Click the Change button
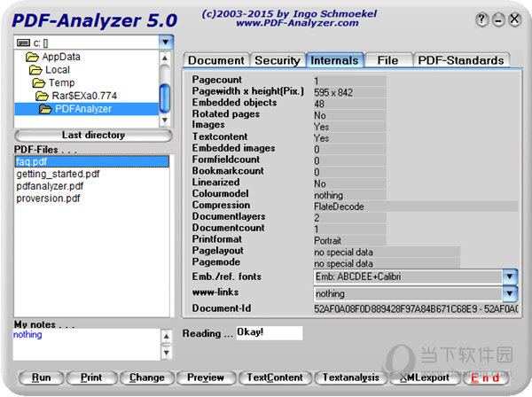Viewport: 532px width, 397px height. coord(147,378)
